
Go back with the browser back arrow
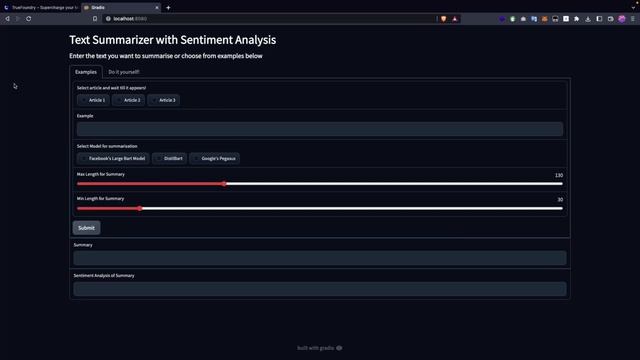(x=7, y=19)
